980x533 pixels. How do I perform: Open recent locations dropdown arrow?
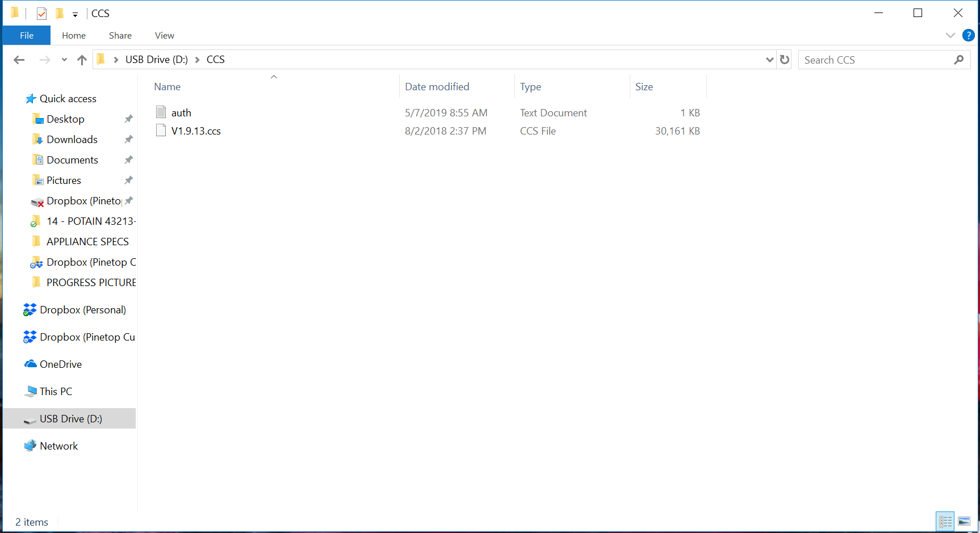(x=64, y=60)
